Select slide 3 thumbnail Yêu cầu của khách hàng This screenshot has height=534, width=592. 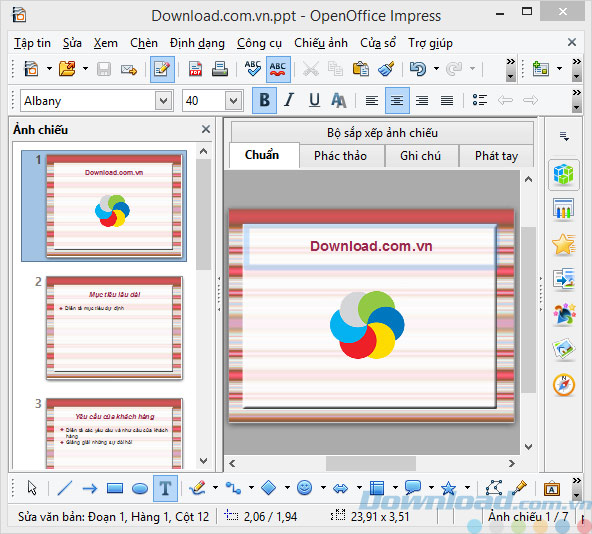[x=114, y=434]
